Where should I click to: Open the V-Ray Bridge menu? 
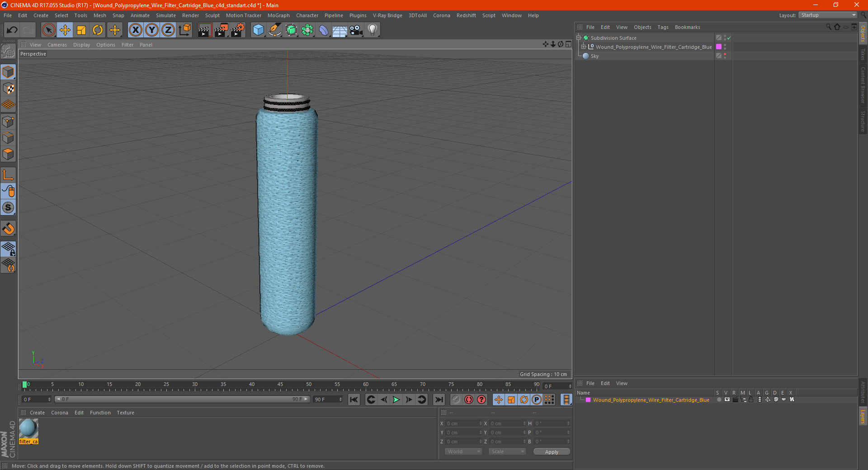coord(387,15)
